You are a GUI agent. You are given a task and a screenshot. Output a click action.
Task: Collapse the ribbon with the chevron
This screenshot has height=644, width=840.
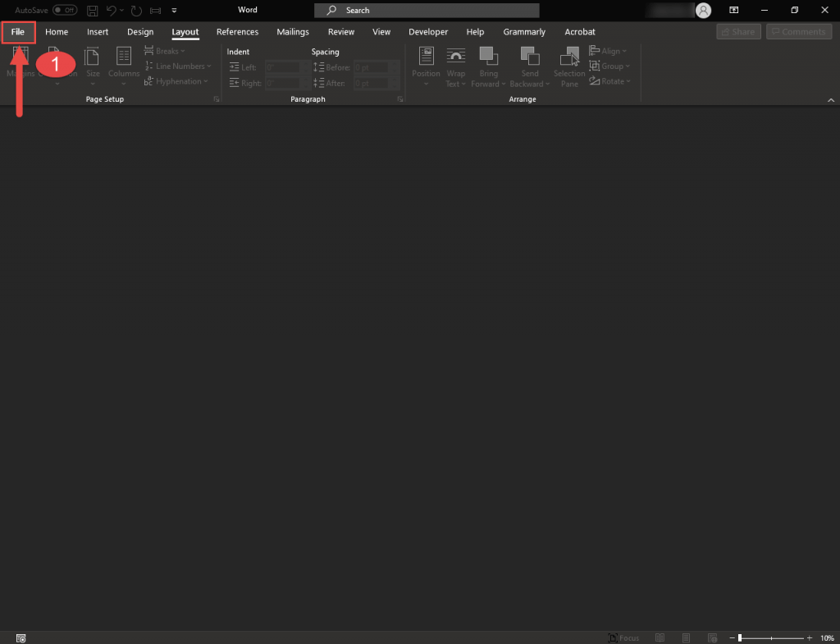(829, 99)
